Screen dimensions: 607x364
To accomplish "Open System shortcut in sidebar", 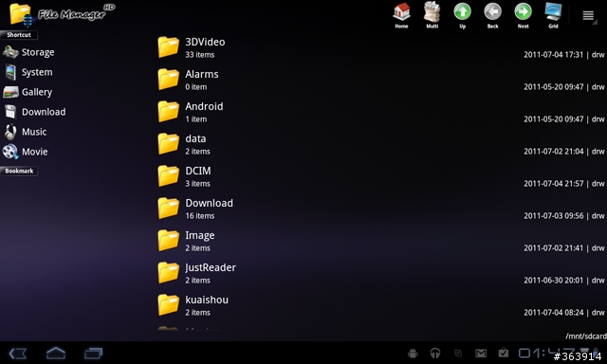I will [28, 72].
